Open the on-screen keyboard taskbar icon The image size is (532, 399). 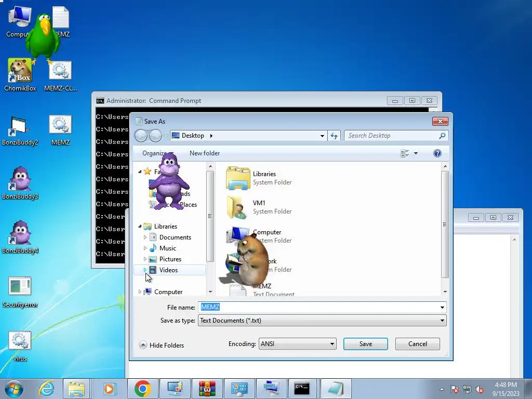[x=271, y=389]
